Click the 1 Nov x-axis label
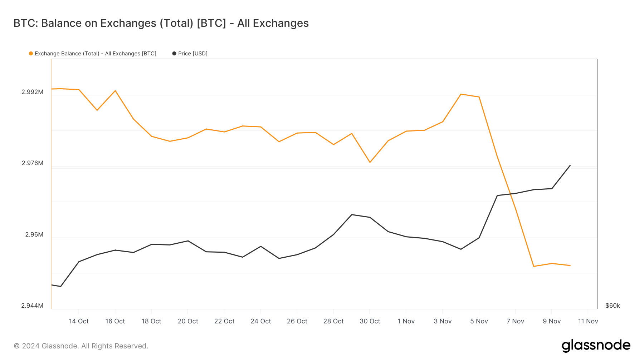Viewport: 644px width, 362px height. click(x=406, y=321)
